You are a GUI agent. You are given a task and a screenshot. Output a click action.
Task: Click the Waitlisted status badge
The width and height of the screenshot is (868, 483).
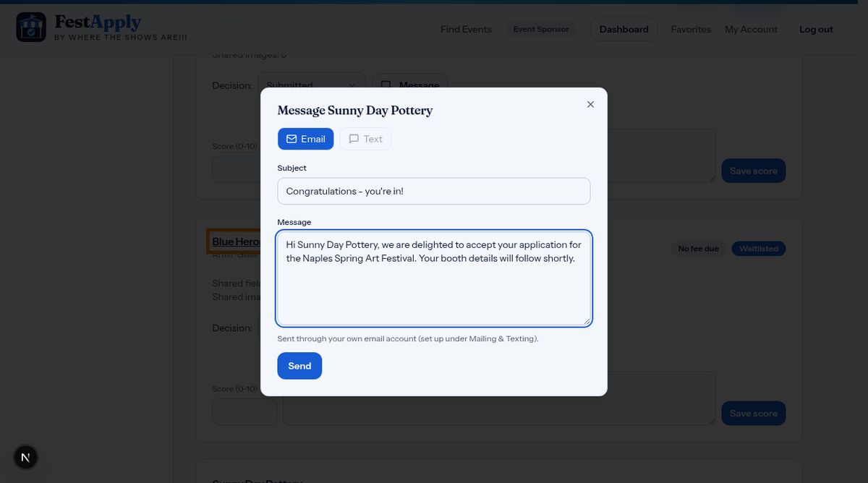coord(758,249)
